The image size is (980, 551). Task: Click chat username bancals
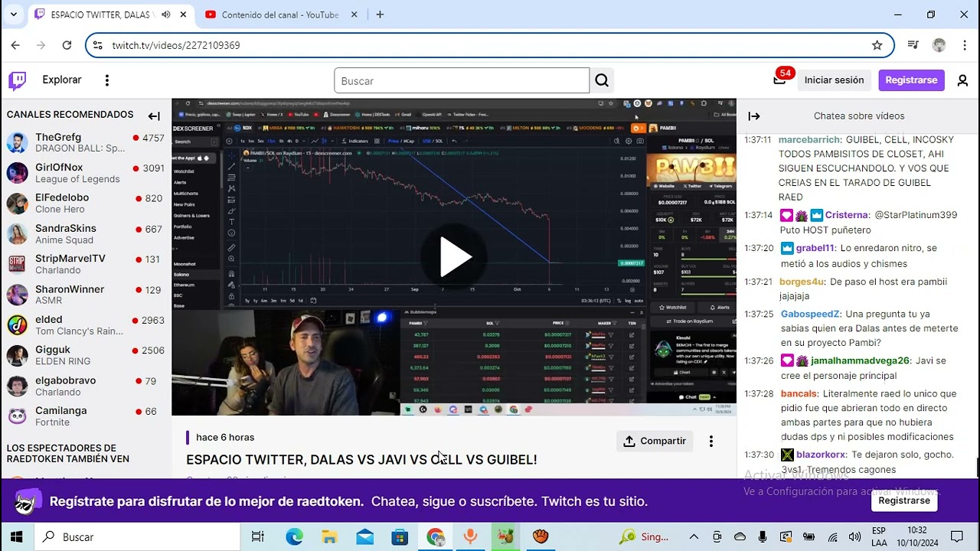coord(799,393)
